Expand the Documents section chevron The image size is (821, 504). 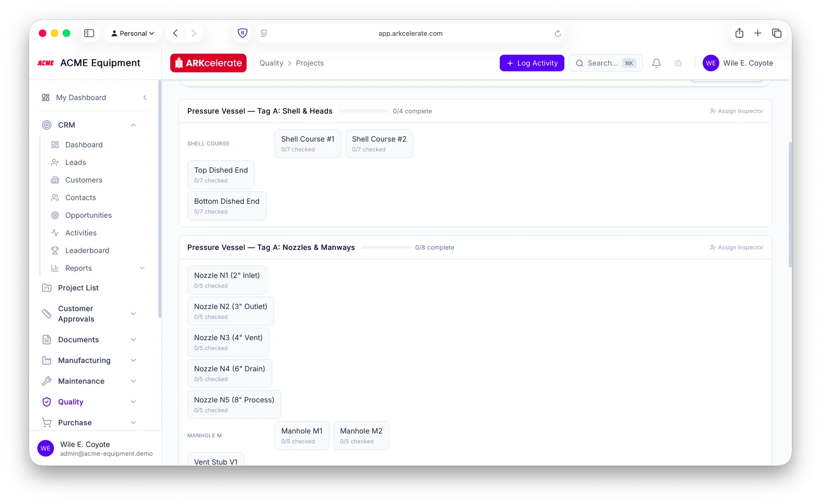click(x=133, y=340)
